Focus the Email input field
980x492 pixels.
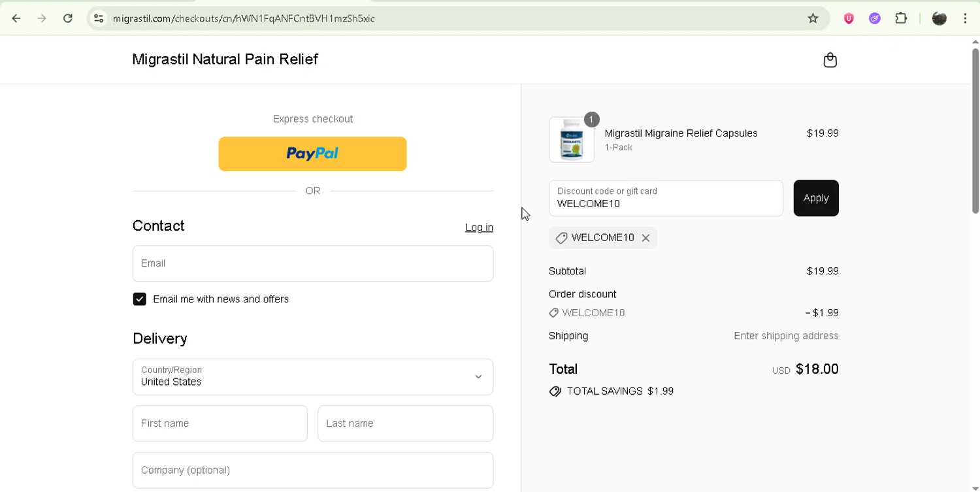pyautogui.click(x=313, y=263)
